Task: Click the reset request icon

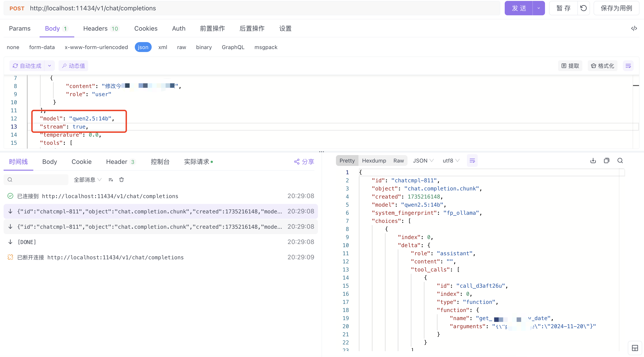Action: coord(583,8)
